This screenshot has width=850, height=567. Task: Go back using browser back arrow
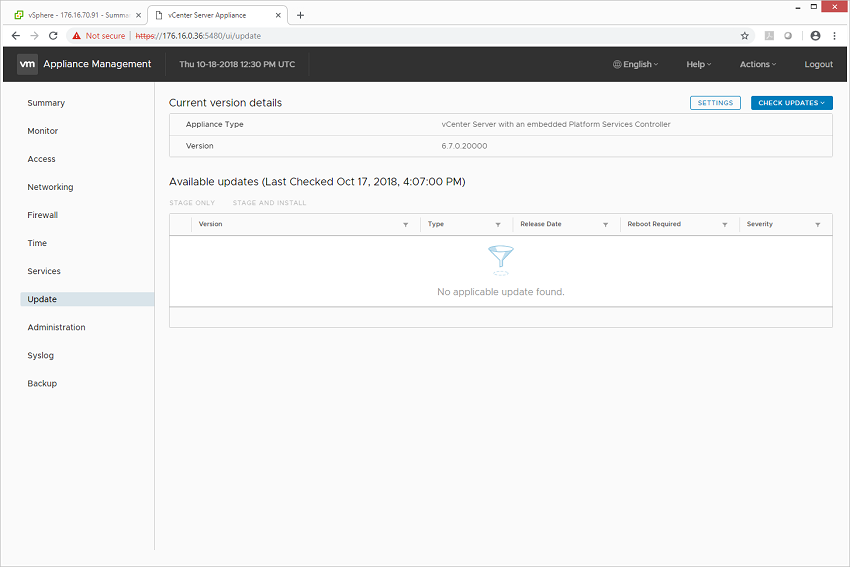[x=16, y=36]
